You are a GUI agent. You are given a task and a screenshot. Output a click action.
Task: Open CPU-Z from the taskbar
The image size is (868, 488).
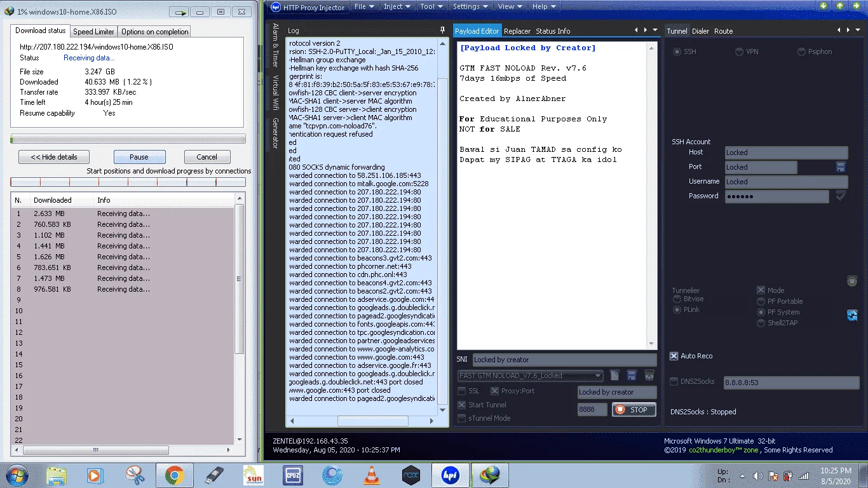pos(293,475)
